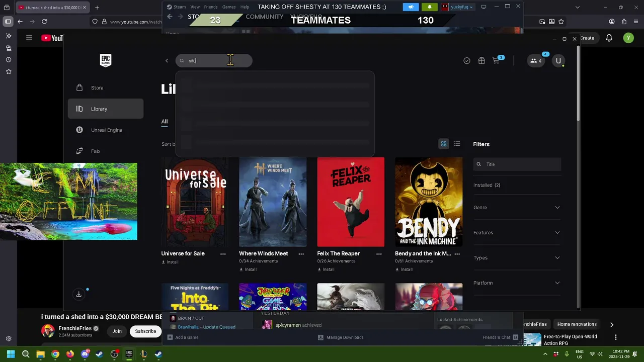Click the YouTube Join button

pos(117,331)
